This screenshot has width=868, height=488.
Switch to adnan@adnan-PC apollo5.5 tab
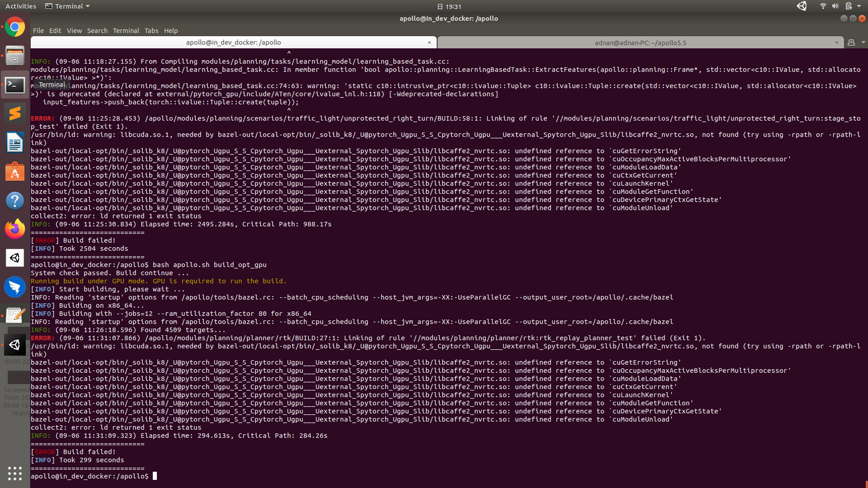tap(640, 42)
